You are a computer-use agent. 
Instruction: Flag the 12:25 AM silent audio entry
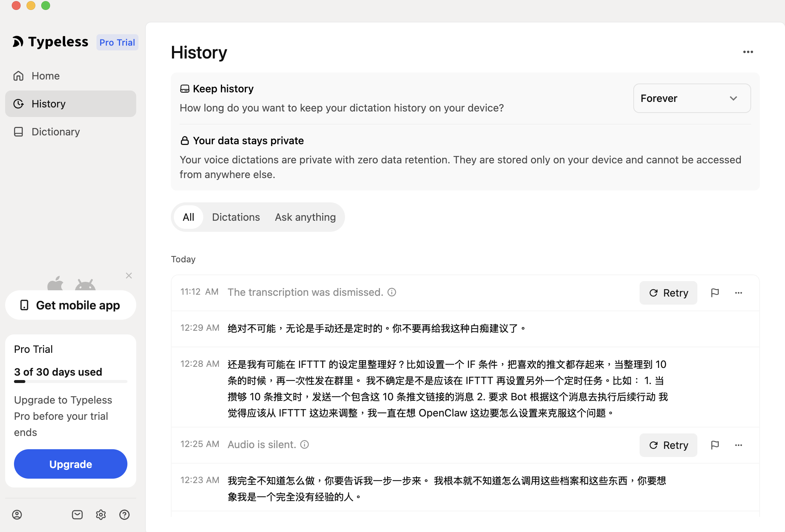(x=715, y=445)
